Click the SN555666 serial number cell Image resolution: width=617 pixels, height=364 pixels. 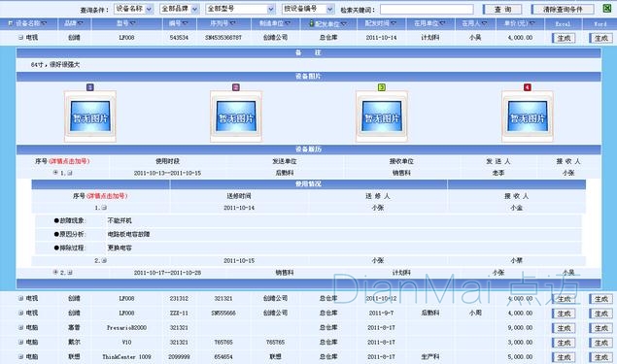click(x=223, y=314)
